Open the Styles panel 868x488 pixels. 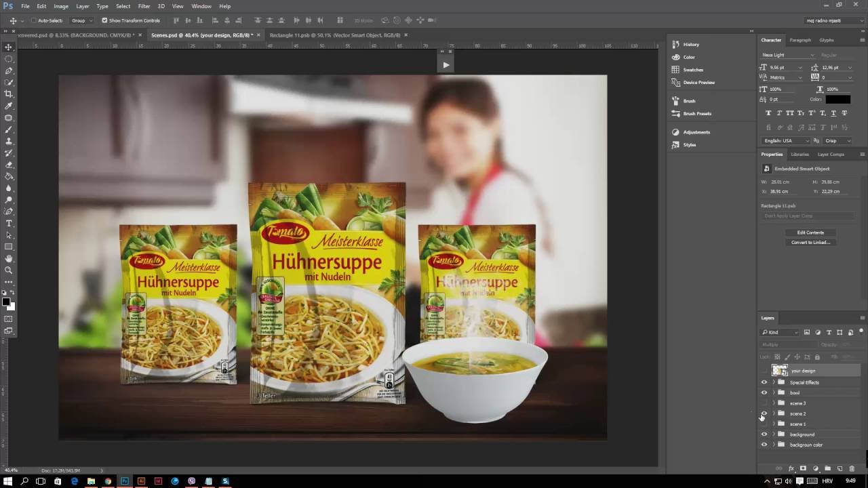click(x=689, y=144)
